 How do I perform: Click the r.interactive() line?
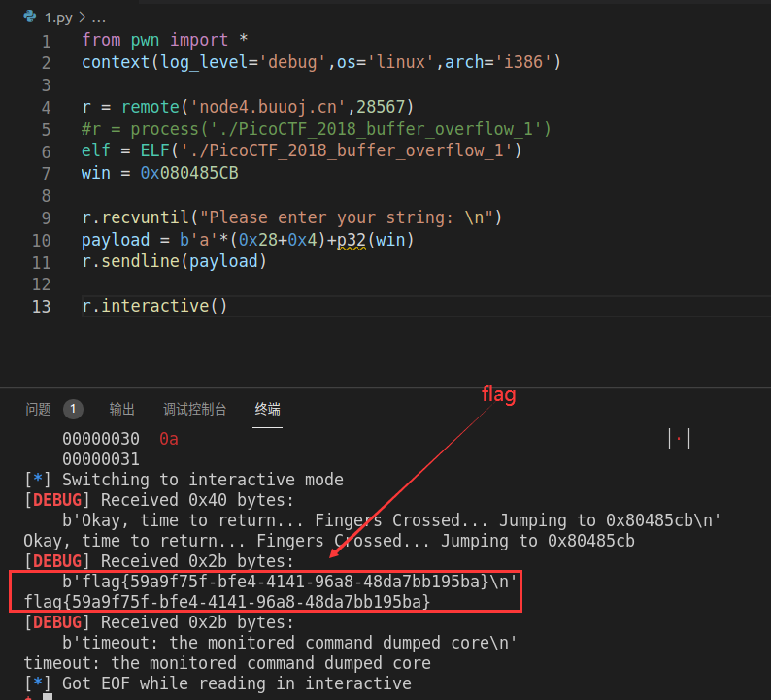click(x=154, y=306)
